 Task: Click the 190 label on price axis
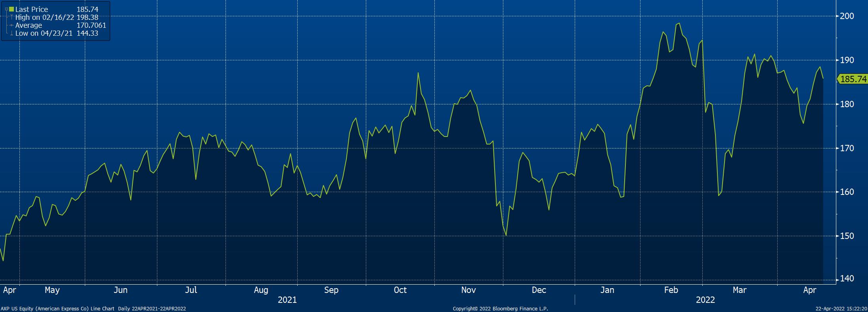click(848, 60)
